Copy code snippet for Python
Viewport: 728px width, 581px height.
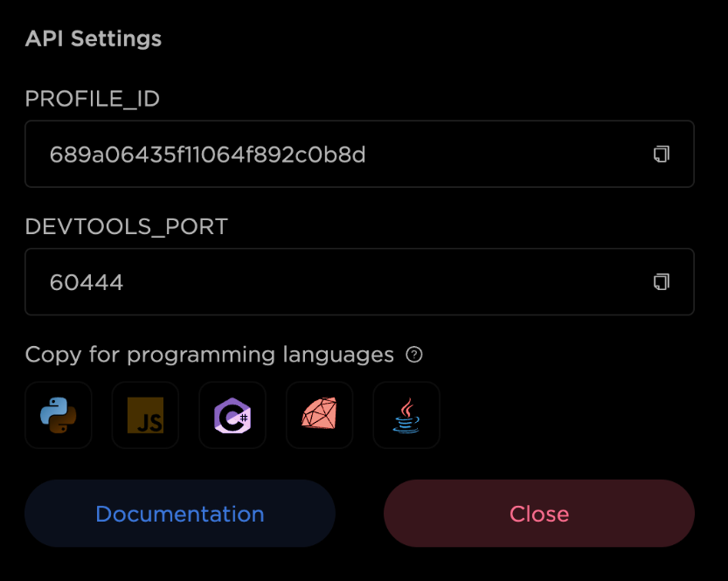59,415
